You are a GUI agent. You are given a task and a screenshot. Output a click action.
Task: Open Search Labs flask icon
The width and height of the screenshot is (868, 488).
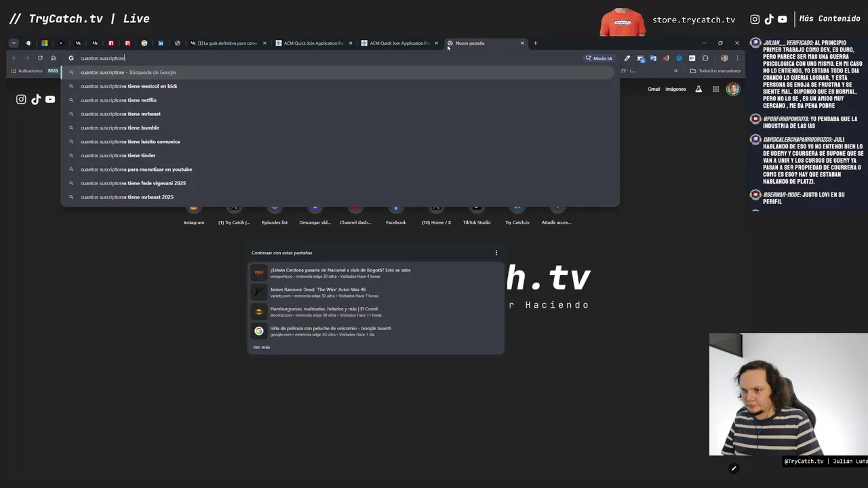(698, 89)
